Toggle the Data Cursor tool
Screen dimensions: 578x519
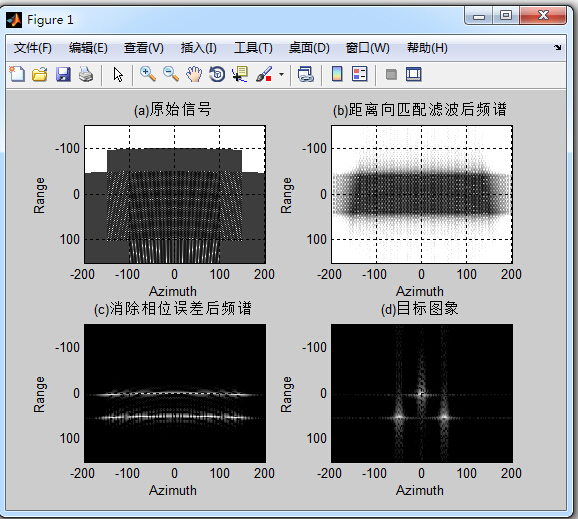coord(240,74)
